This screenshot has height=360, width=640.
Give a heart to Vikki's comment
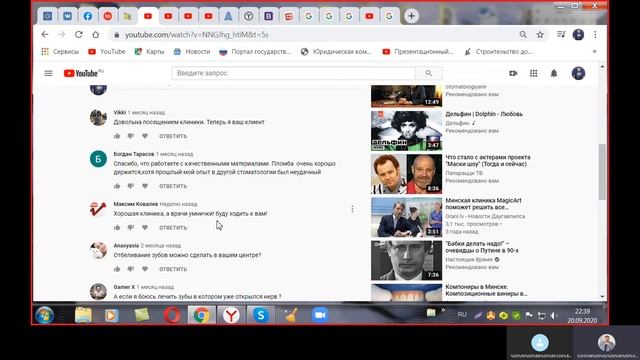145,136
